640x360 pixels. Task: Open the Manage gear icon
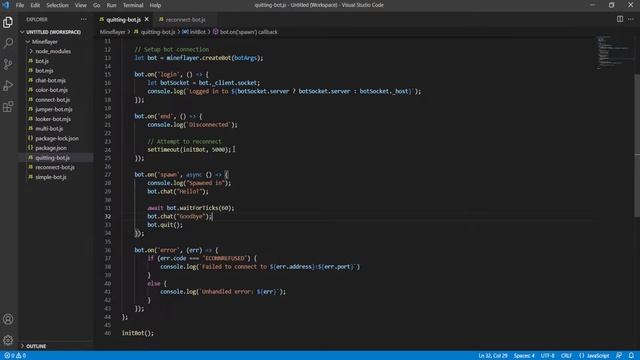[x=8, y=340]
